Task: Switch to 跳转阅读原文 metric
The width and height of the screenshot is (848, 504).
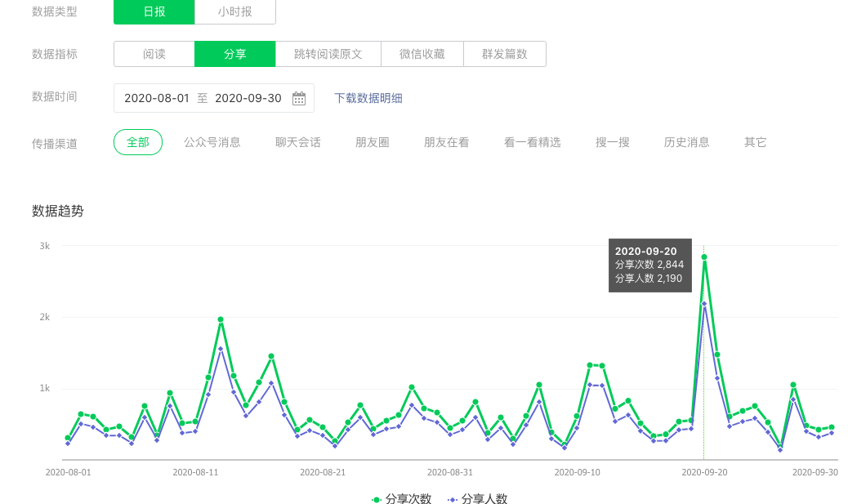Action: pyautogui.click(x=328, y=54)
